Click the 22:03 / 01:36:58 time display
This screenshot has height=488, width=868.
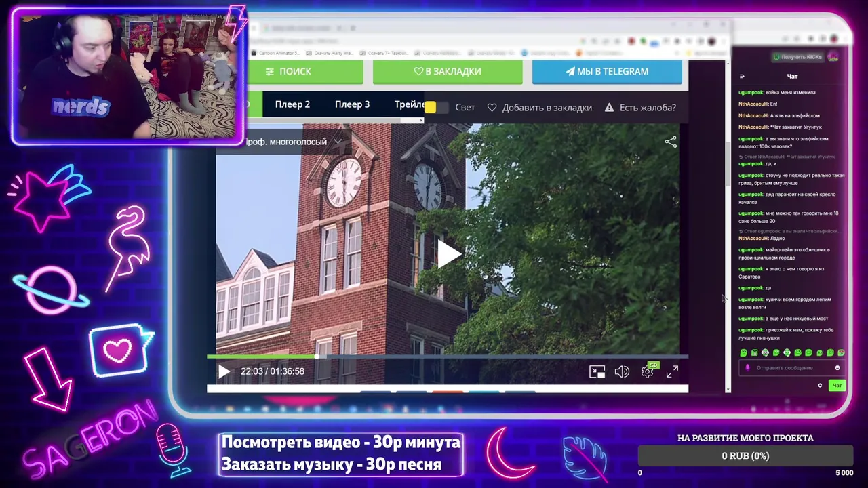point(273,371)
